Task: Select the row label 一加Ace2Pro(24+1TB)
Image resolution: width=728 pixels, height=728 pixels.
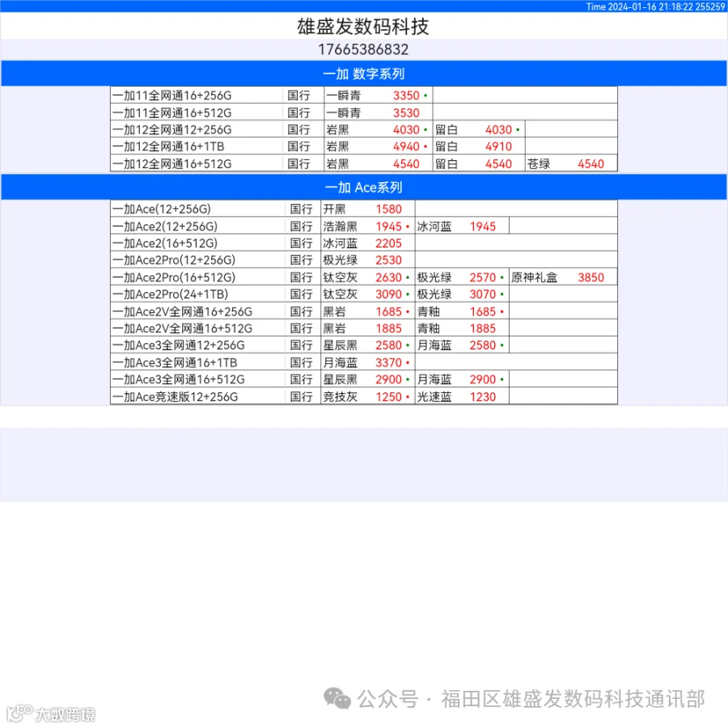Action: click(170, 294)
